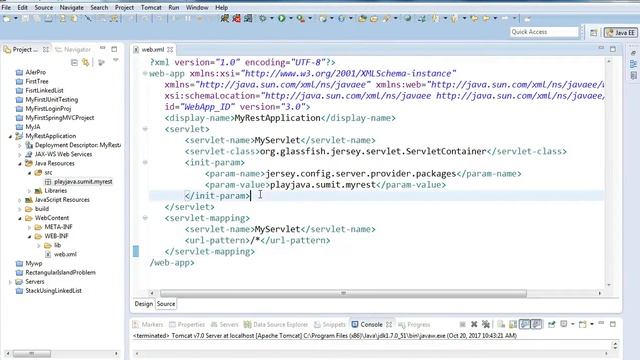Open the Run button dropdown arrow
Viewport: 640px width, 360px height.
point(290,18)
